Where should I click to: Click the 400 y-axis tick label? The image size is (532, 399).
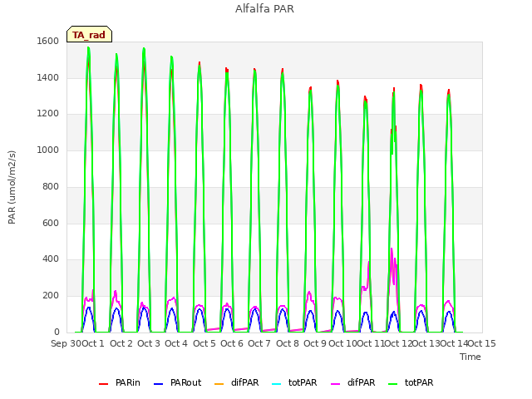51,259
